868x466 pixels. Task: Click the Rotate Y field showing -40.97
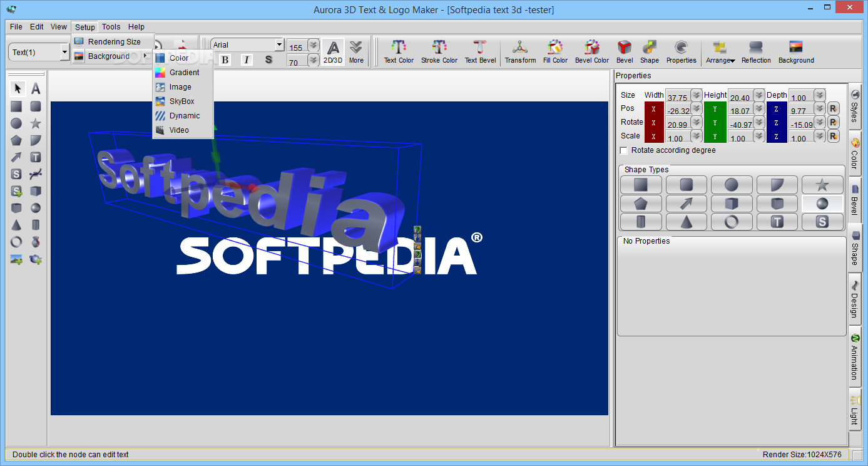coord(741,124)
